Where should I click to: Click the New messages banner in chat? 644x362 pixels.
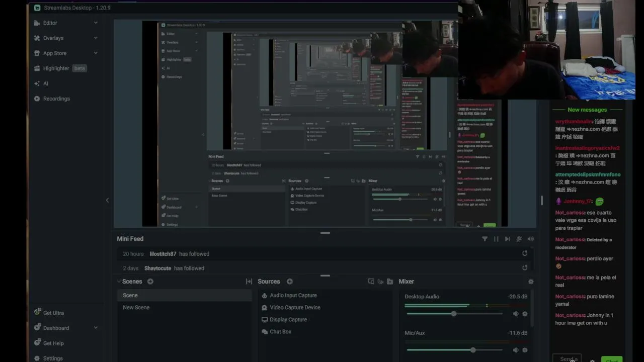[587, 110]
